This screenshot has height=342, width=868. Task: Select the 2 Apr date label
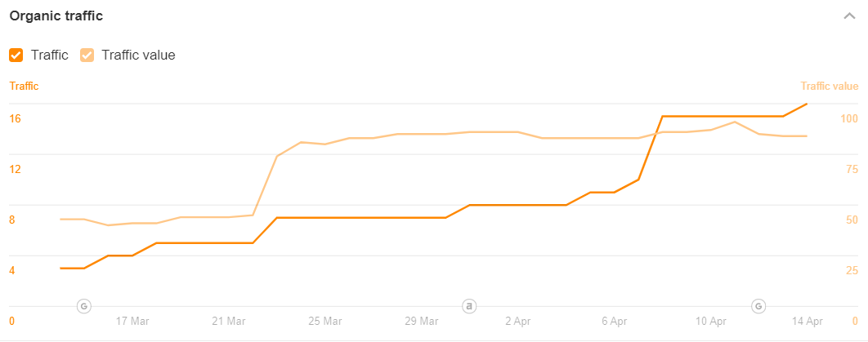518,321
